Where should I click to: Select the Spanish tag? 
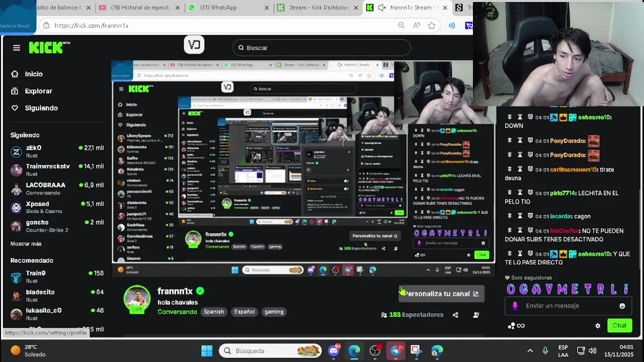point(214,312)
